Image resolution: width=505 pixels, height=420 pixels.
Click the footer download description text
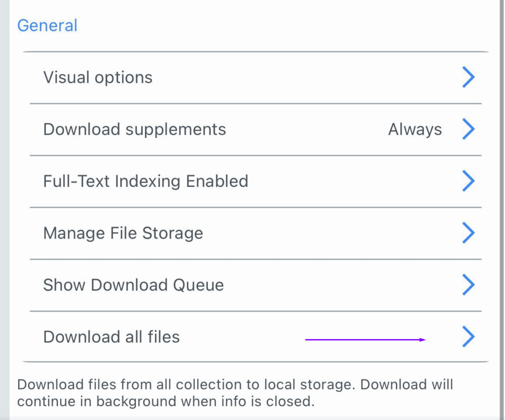tap(235, 392)
